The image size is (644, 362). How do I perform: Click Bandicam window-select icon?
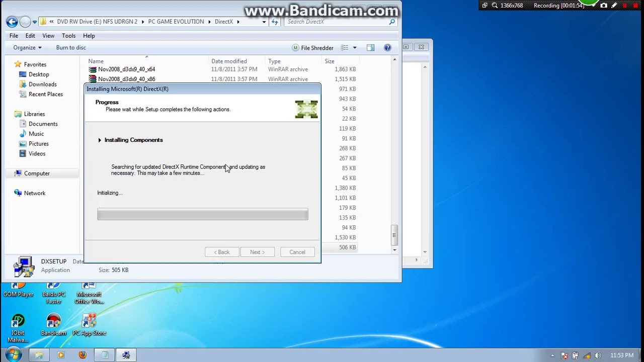(485, 6)
